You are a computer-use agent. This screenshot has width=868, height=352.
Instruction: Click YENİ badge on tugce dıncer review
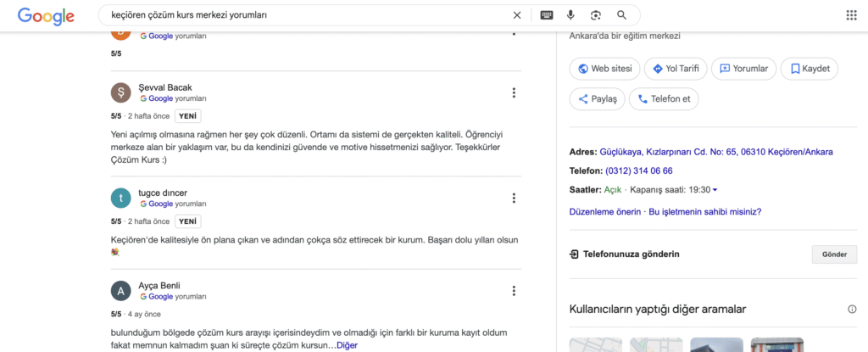[x=188, y=221]
